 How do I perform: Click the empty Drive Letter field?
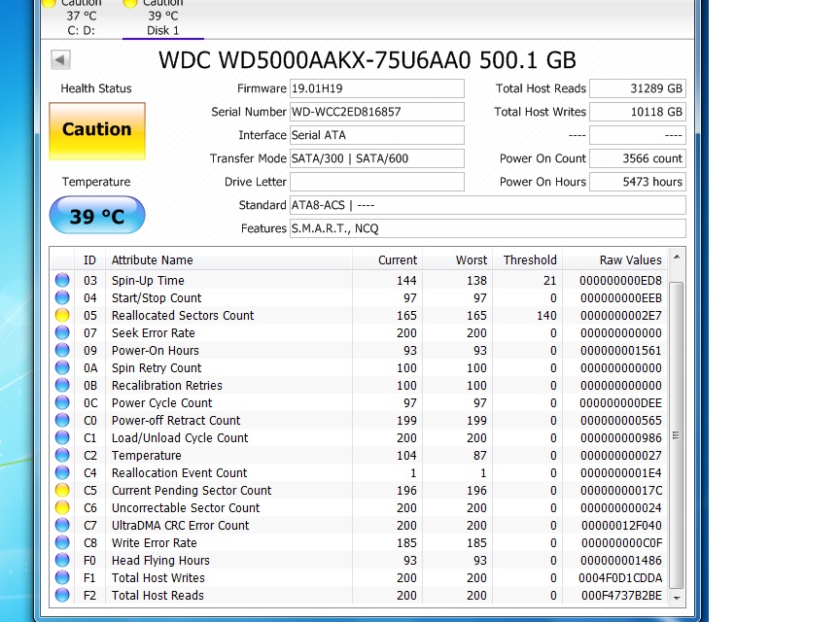(376, 182)
